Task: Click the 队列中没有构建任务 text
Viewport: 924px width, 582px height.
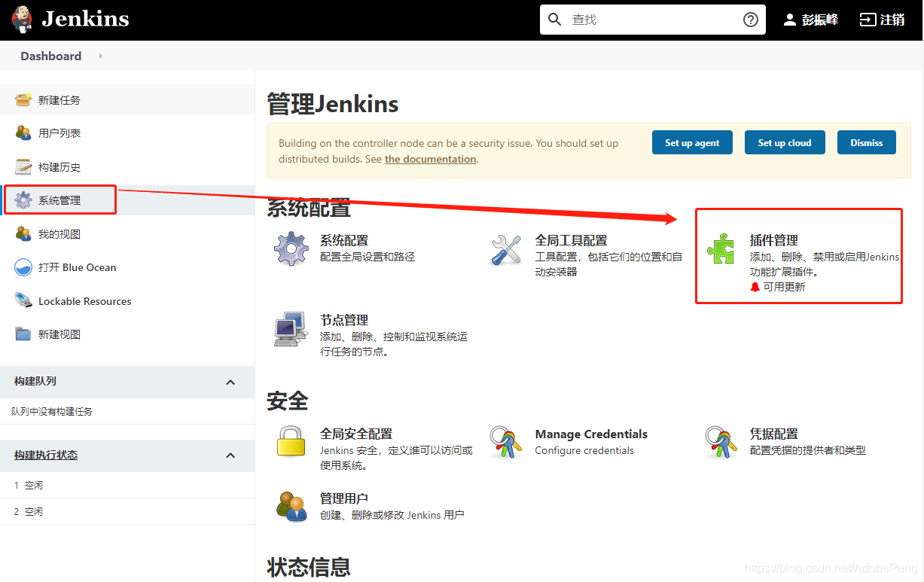Action: coord(52,412)
